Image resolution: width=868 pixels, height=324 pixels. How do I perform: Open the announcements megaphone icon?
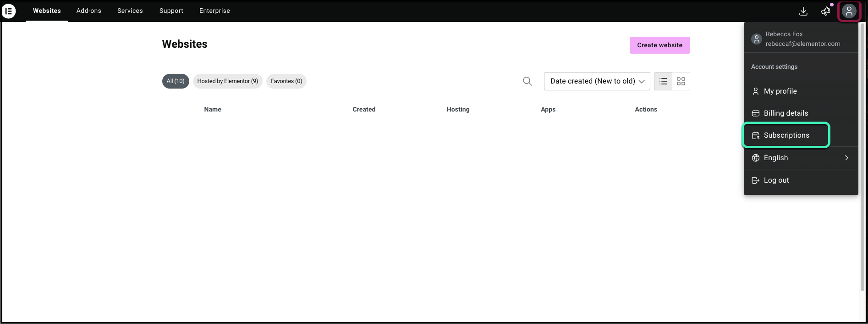(x=826, y=11)
